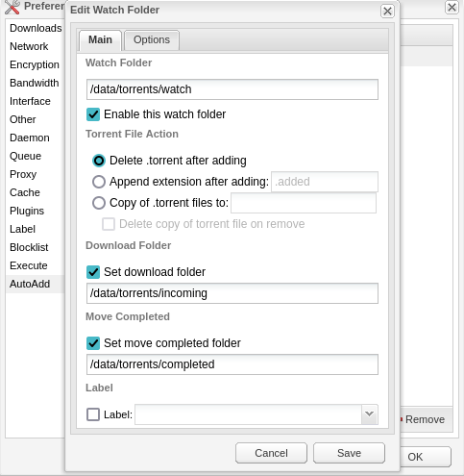Enable the Label checkbox
Viewport: 464px width, 476px height.
point(93,414)
